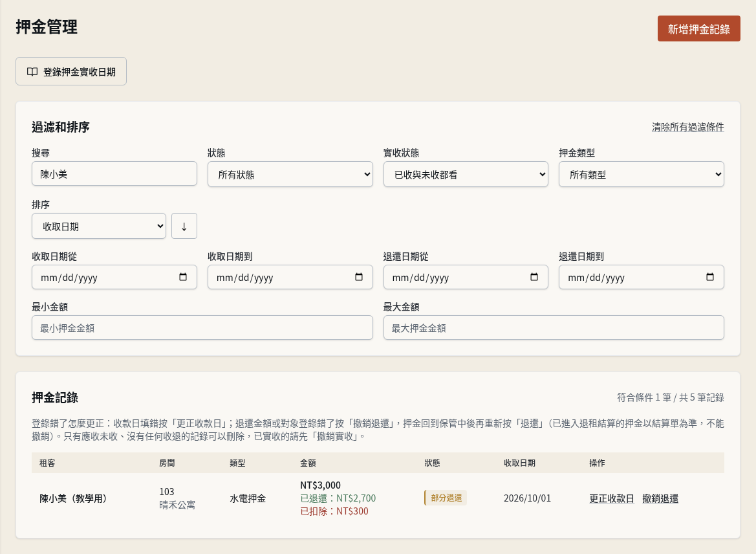Open calendar picker for 退還日期到
Screen dimensions: 756x554
point(709,277)
